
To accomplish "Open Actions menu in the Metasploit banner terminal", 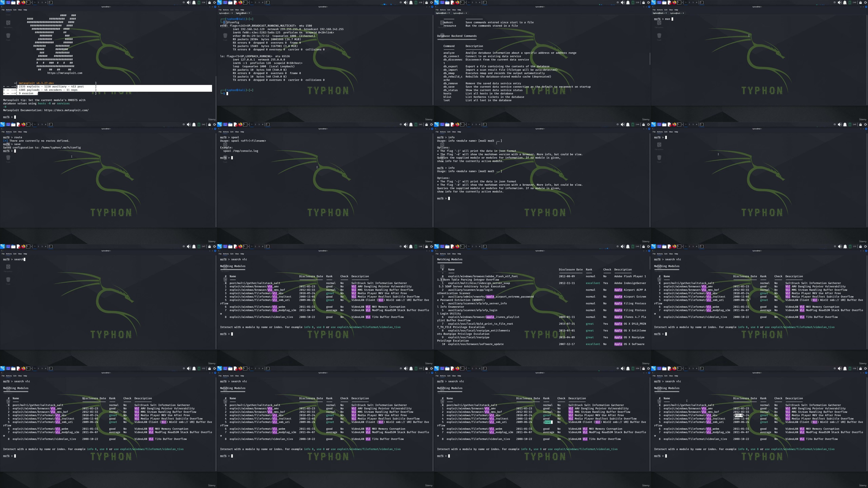I will click(9, 10).
